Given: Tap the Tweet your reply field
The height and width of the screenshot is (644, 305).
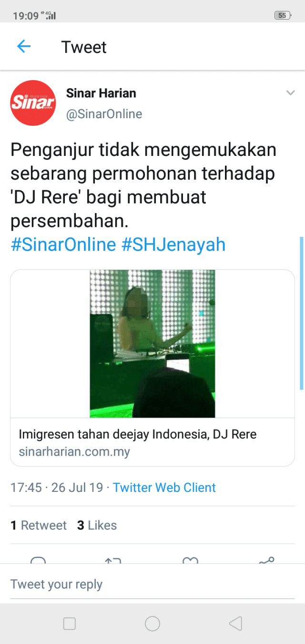Looking at the screenshot, I should 152,584.
